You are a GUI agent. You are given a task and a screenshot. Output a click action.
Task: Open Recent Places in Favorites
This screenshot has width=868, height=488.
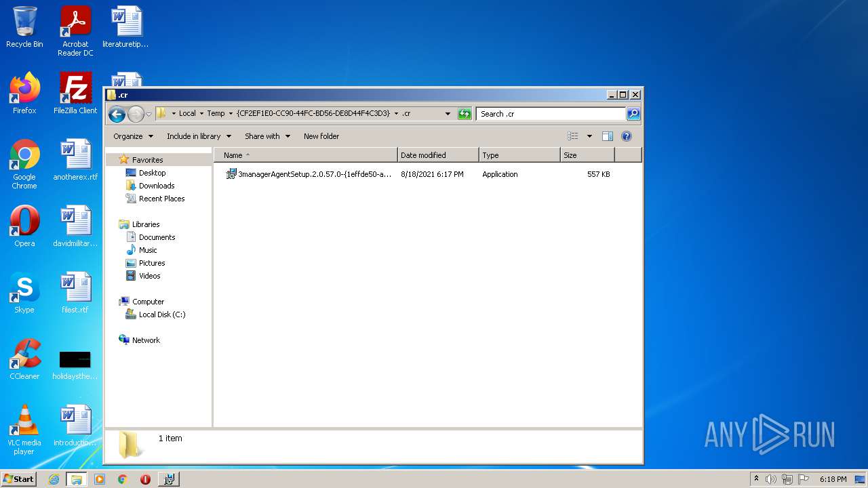click(161, 199)
